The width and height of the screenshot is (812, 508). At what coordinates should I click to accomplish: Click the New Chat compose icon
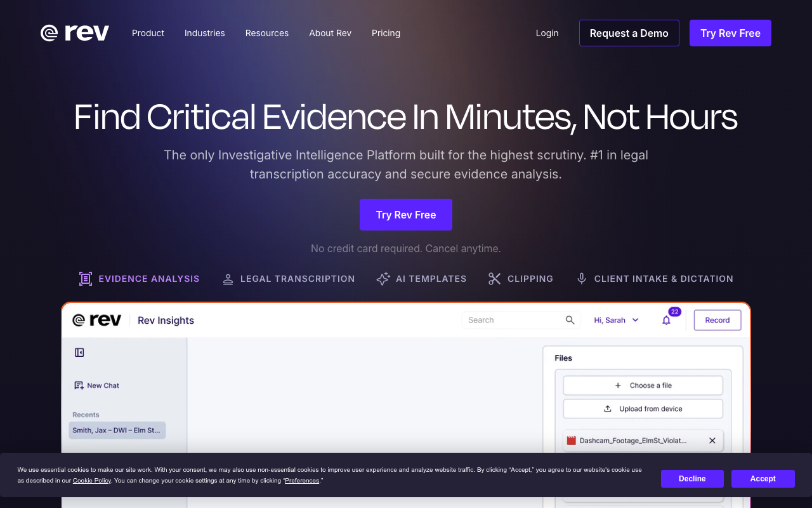(x=79, y=385)
